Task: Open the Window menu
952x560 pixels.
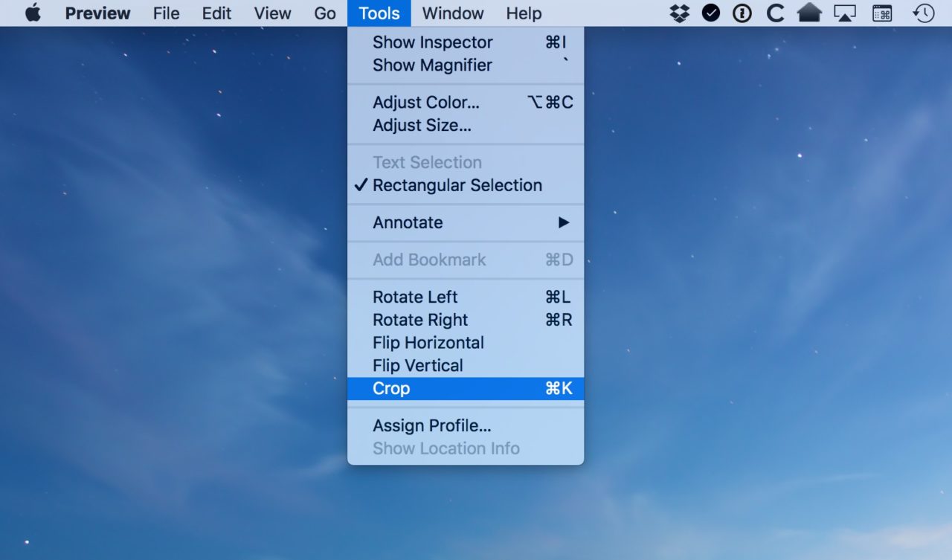Action: pos(453,13)
